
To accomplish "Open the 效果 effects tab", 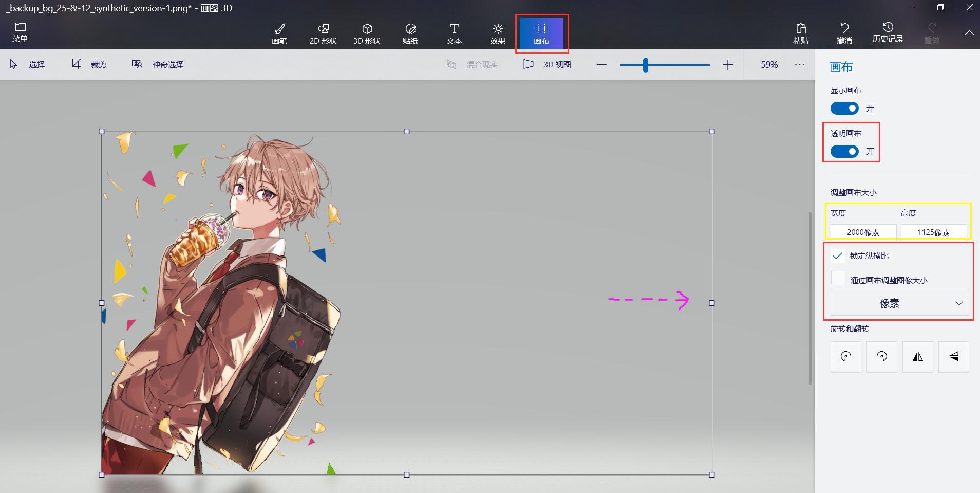I will coord(498,33).
